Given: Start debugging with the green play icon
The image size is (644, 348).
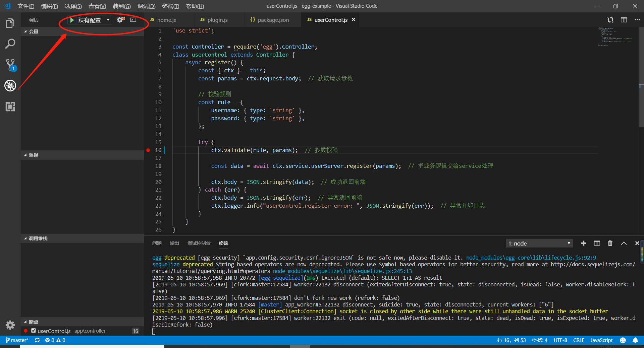Looking at the screenshot, I should 71,20.
